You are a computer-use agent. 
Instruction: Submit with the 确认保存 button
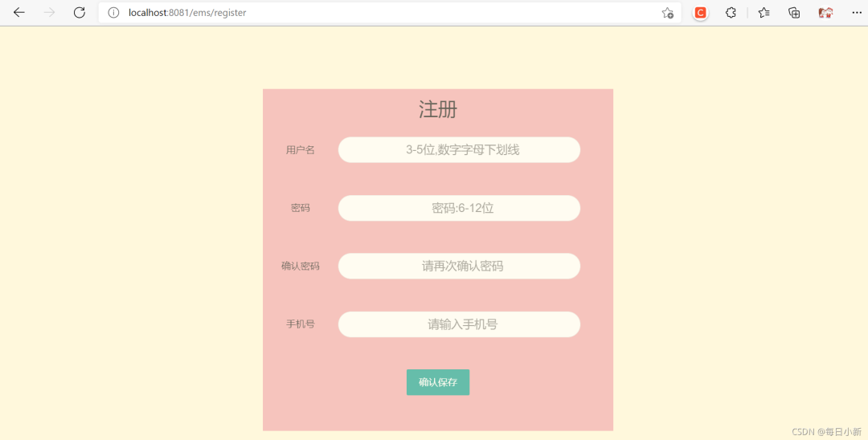[x=438, y=382]
